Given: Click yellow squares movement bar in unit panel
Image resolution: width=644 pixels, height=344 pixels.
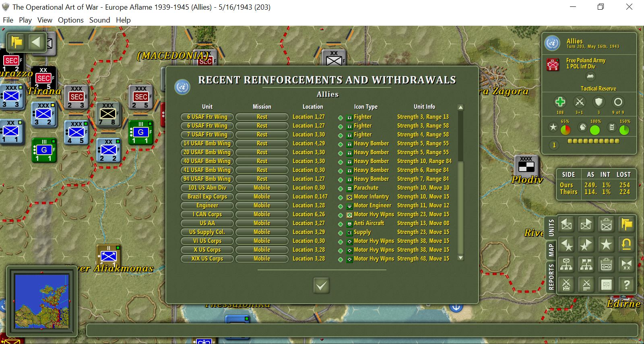Looking at the screenshot, I should 593,141.
